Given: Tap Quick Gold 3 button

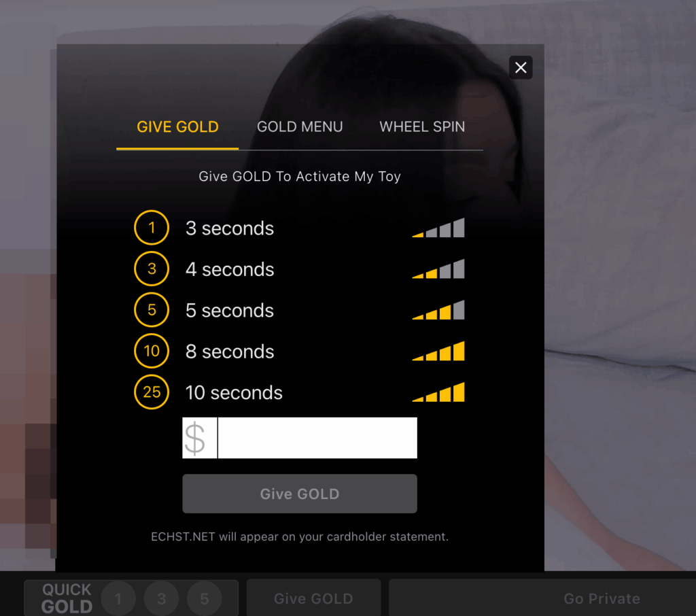Looking at the screenshot, I should pos(161,598).
